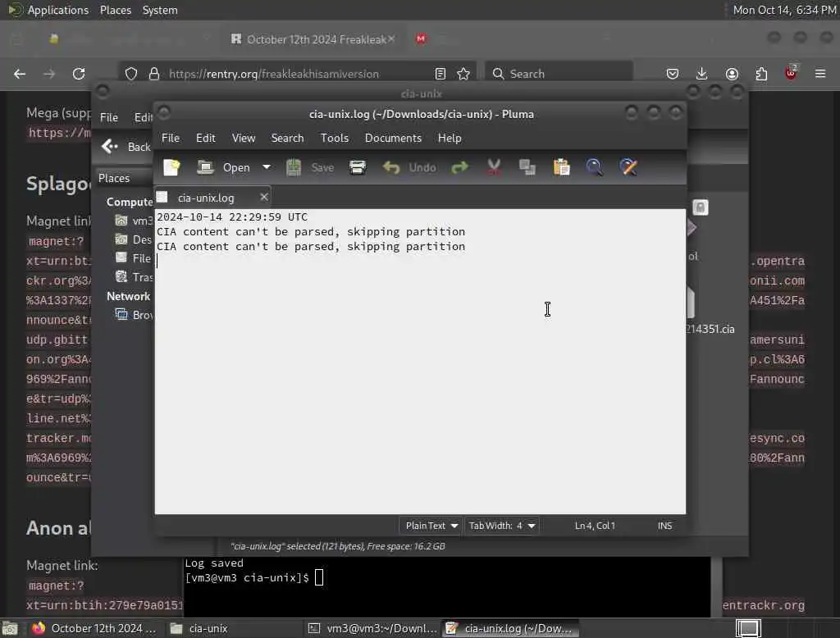
Task: Open Firefox extensions puzzle icon
Action: [761, 74]
